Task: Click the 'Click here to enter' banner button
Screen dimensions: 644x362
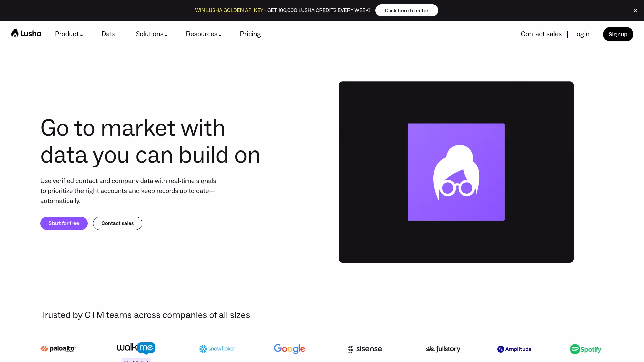Action: (x=407, y=10)
